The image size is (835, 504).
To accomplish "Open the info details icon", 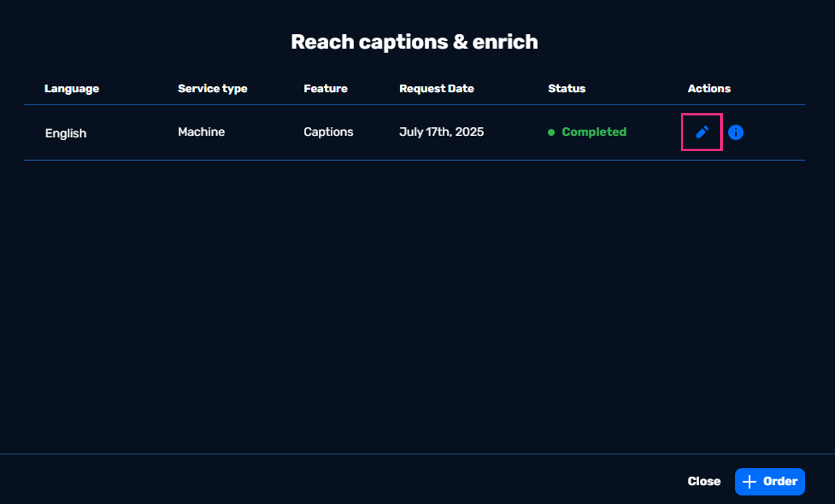I will click(x=735, y=132).
